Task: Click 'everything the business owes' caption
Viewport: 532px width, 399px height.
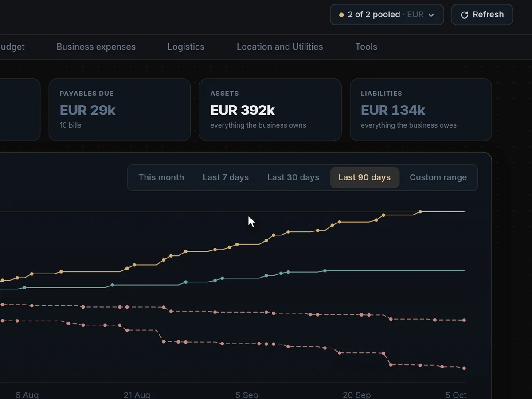Action: (x=409, y=125)
